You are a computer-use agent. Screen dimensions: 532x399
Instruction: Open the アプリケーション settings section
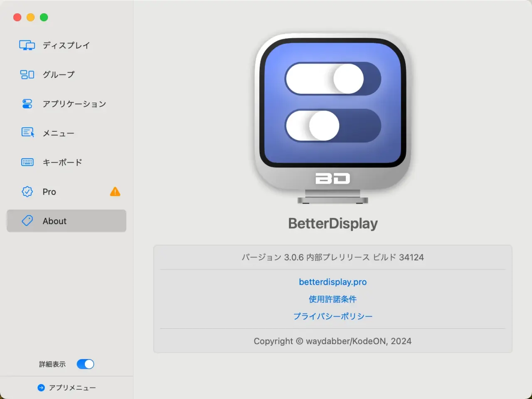(x=66, y=104)
